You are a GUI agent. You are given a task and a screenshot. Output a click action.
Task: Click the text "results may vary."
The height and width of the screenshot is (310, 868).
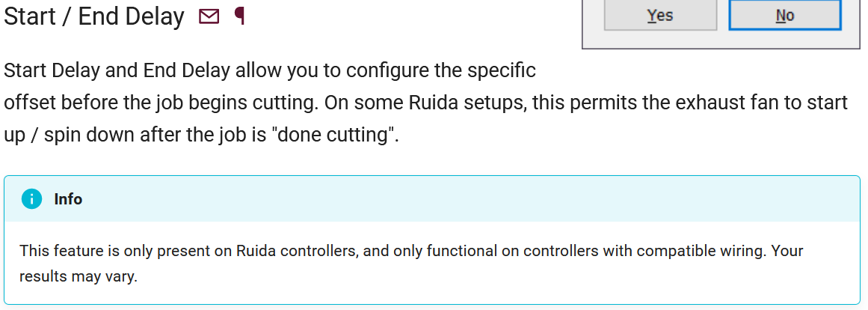coord(79,276)
